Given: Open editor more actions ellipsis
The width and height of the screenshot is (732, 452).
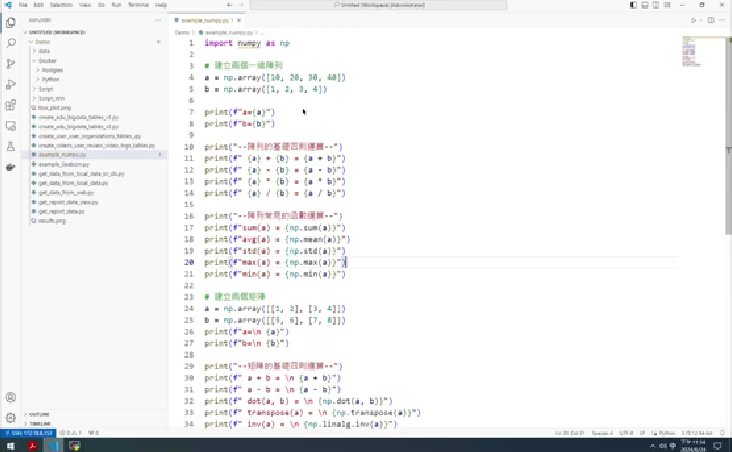Looking at the screenshot, I should pyautogui.click(x=723, y=21).
